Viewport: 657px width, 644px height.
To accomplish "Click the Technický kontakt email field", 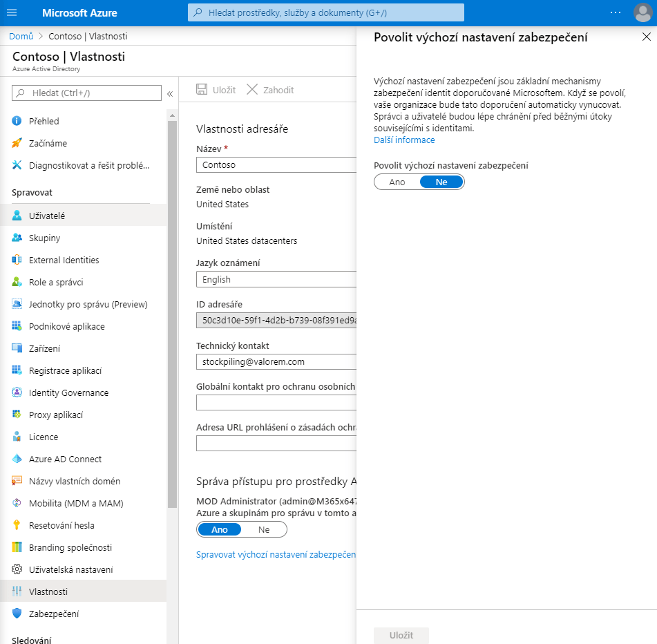I will click(x=276, y=361).
